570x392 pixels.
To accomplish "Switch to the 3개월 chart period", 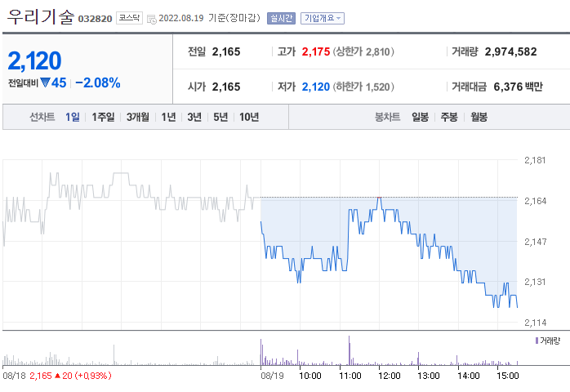I will [138, 117].
